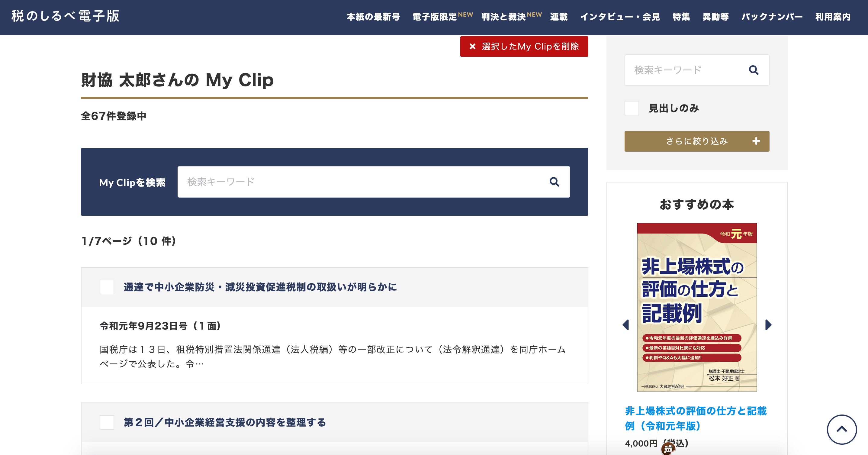Click the scroll-to-top arrow button
868x455 pixels.
[841, 429]
